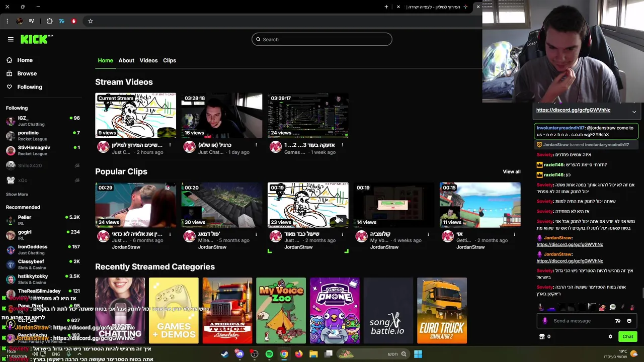Open Euro Truck Simulator 2 category
This screenshot has height=362, width=644.
point(442,310)
